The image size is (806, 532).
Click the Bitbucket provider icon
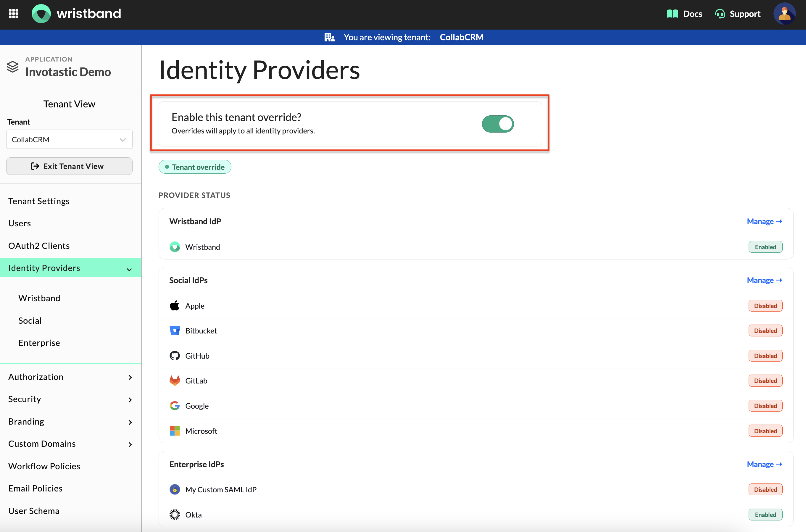coord(175,331)
